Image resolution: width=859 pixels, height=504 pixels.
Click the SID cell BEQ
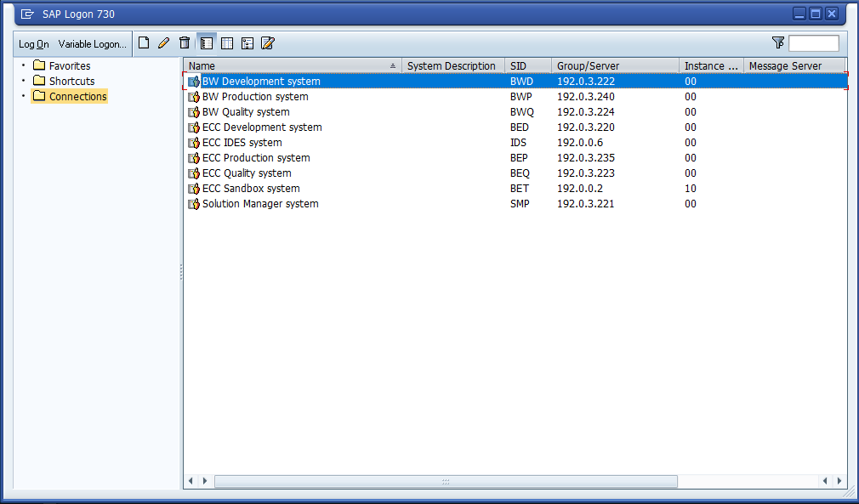tap(520, 173)
